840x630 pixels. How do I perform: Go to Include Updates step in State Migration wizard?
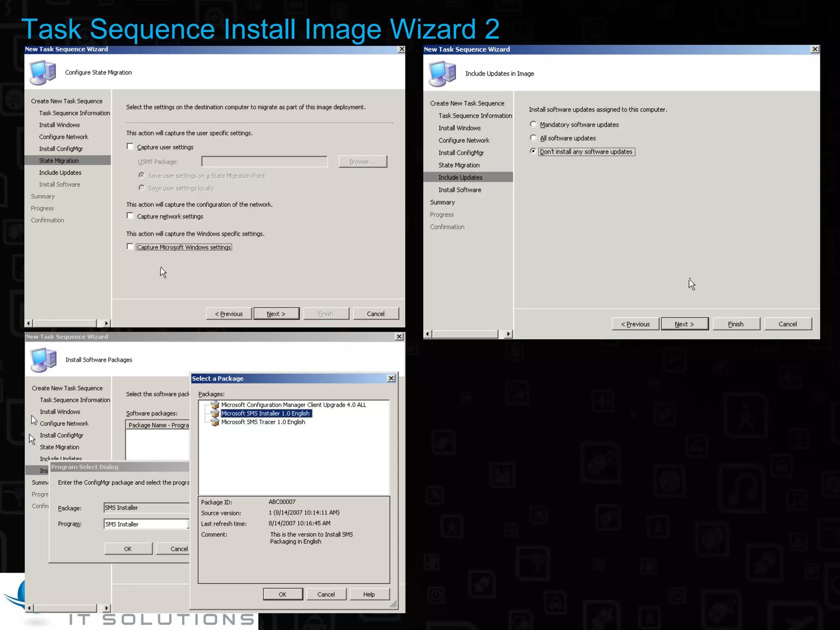pyautogui.click(x=60, y=173)
